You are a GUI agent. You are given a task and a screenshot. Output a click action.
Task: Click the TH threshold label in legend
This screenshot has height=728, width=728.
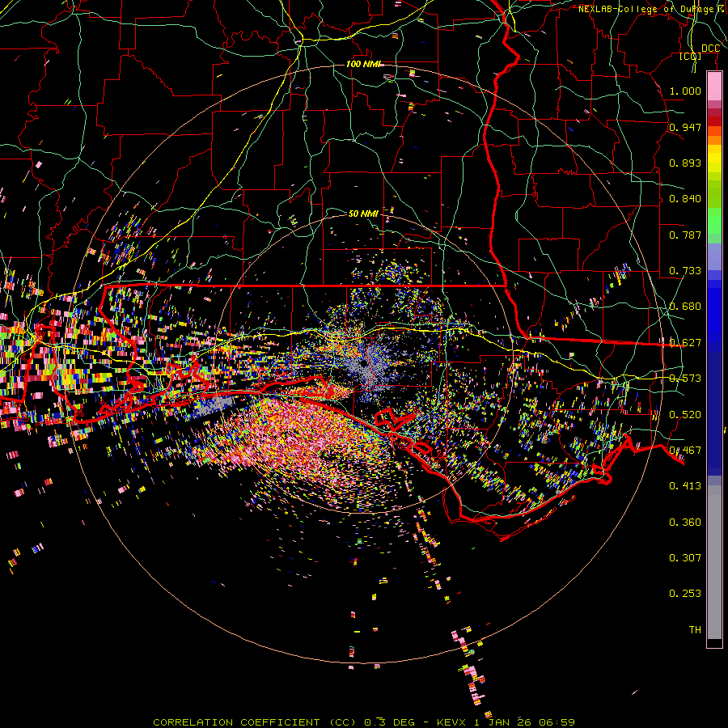point(695,629)
